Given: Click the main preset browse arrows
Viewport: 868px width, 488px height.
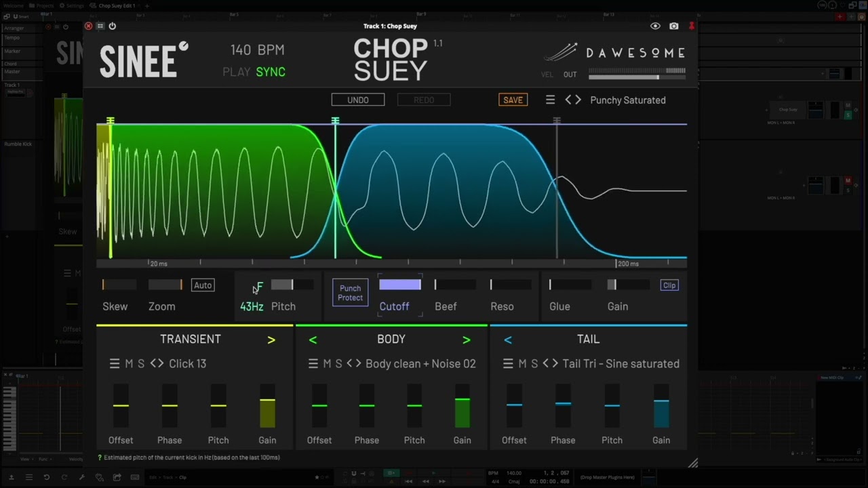Looking at the screenshot, I should tap(573, 100).
